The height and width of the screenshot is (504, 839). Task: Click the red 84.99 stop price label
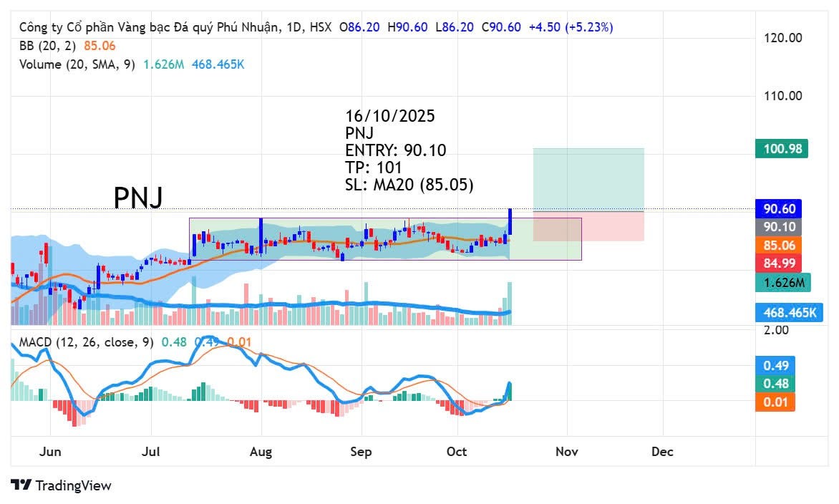point(779,263)
